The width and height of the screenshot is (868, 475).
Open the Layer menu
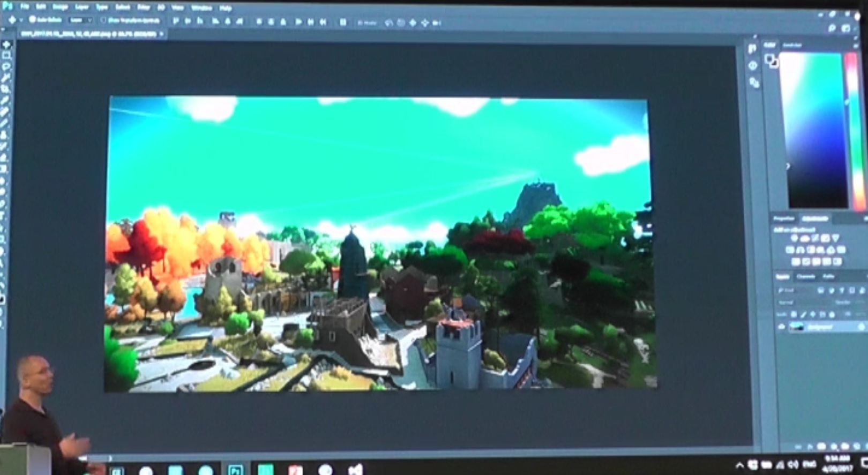[x=81, y=7]
